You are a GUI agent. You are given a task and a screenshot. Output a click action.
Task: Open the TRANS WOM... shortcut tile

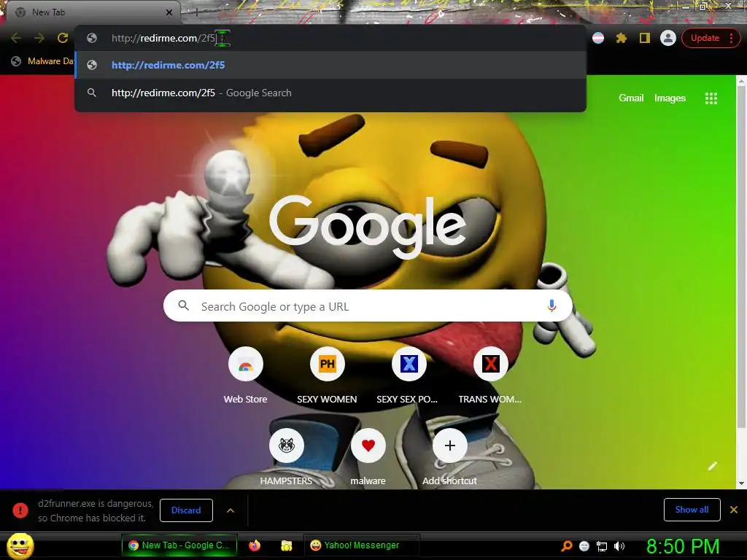pyautogui.click(x=490, y=376)
